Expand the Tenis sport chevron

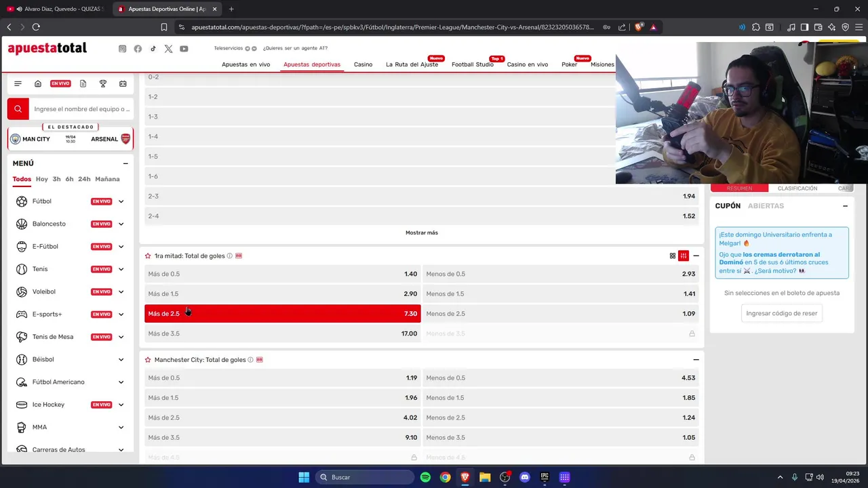click(121, 269)
